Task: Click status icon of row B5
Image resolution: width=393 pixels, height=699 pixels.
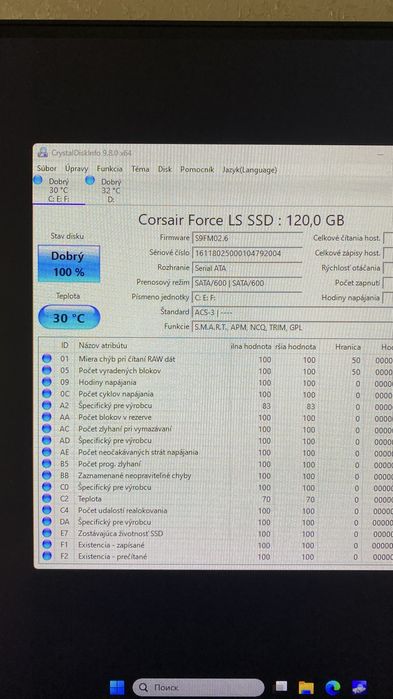Action: tap(47, 463)
